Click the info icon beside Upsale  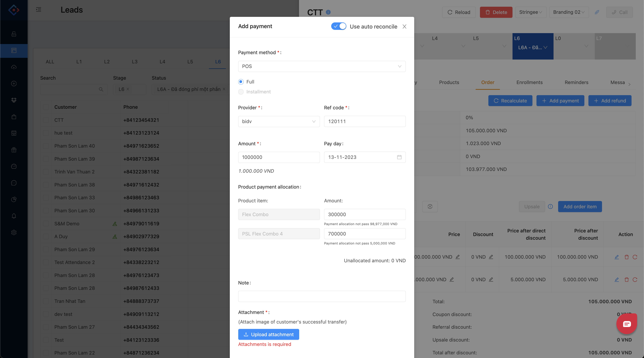click(x=550, y=206)
